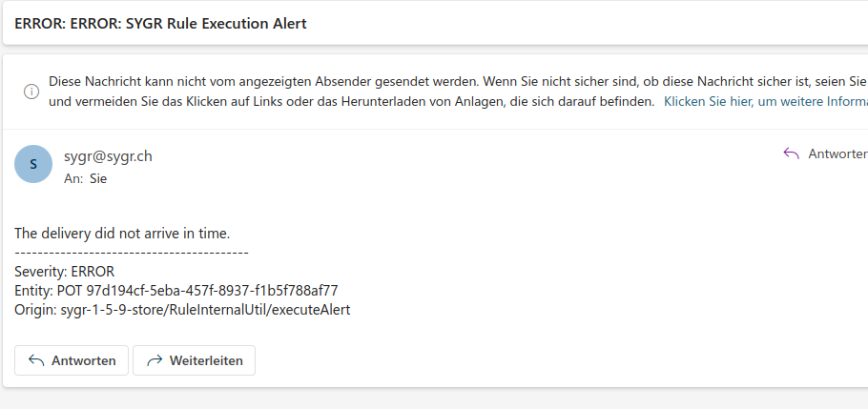The height and width of the screenshot is (409, 868).
Task: Select the sender address sygr@sygr.ch
Action: coord(108,156)
